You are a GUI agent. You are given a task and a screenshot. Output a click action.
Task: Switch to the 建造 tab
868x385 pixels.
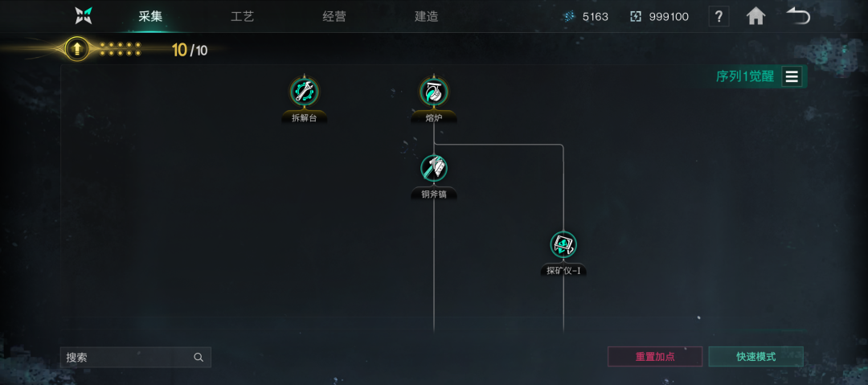point(426,16)
